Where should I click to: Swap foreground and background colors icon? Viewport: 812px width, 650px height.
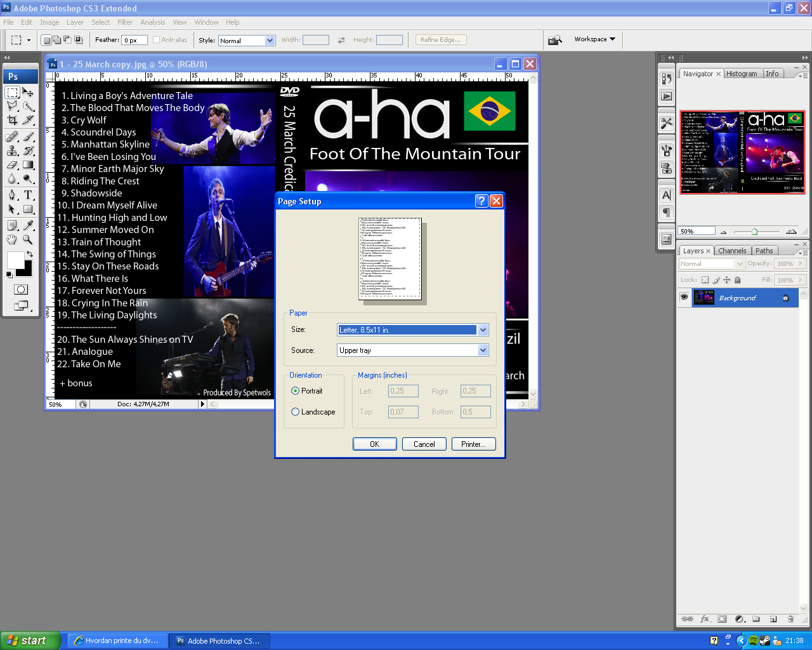(x=29, y=254)
